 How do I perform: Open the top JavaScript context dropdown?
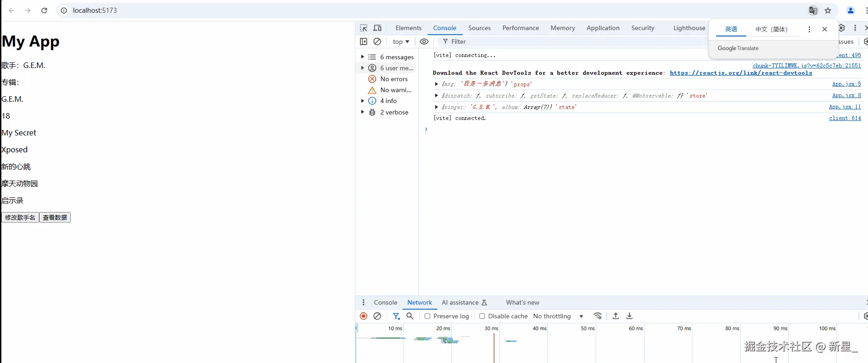pyautogui.click(x=401, y=41)
